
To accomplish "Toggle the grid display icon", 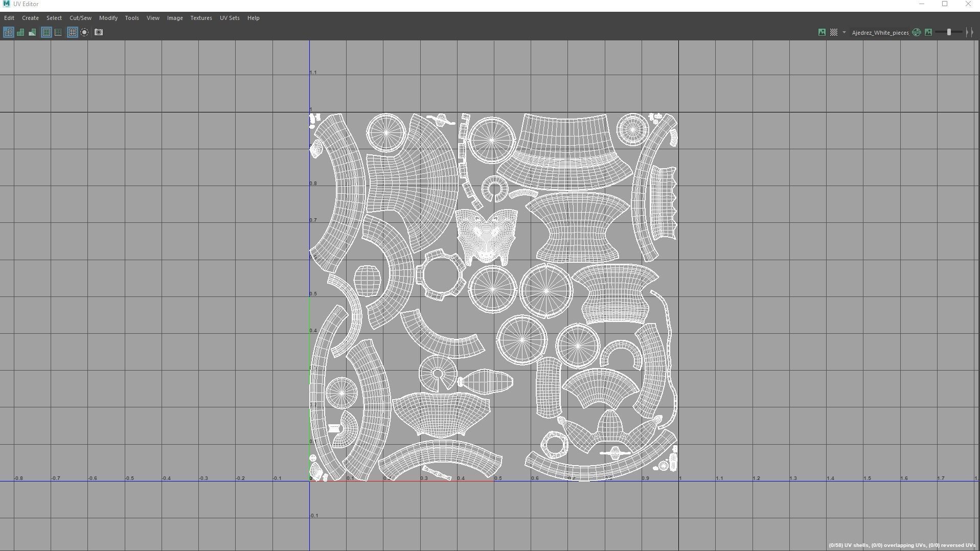I will (x=73, y=32).
